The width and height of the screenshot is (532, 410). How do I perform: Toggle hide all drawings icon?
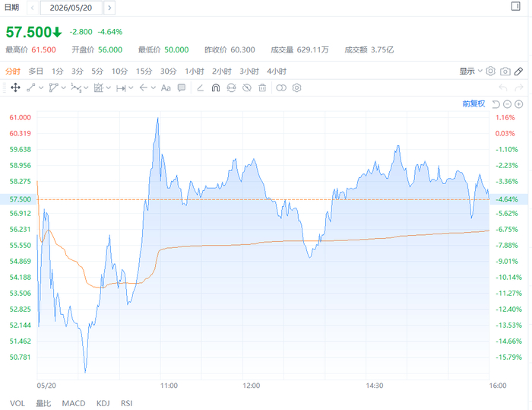click(247, 88)
